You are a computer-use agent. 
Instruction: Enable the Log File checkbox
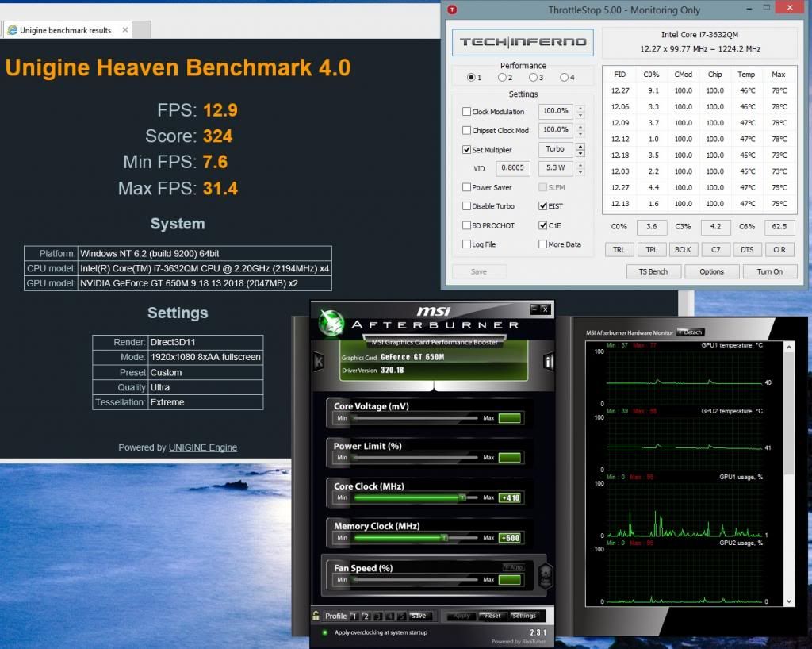tap(466, 244)
